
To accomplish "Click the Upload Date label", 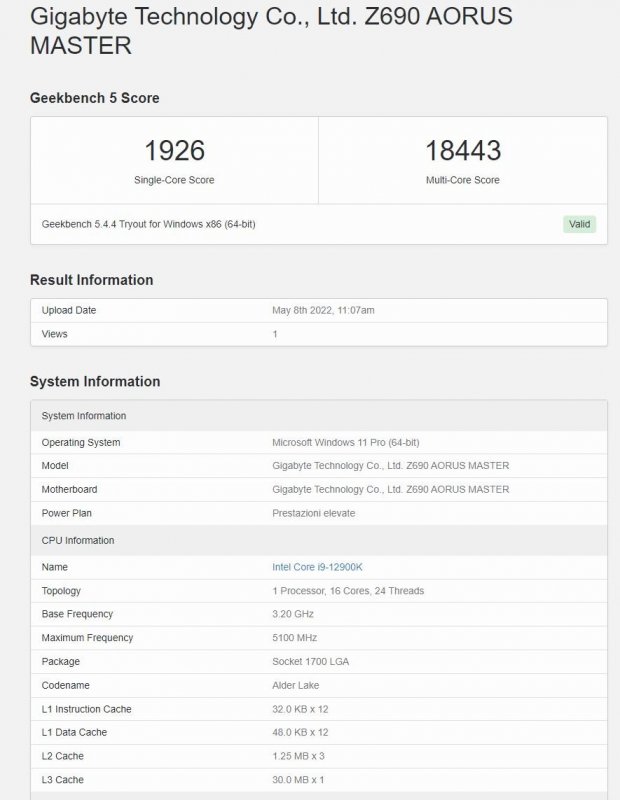I will coord(69,310).
